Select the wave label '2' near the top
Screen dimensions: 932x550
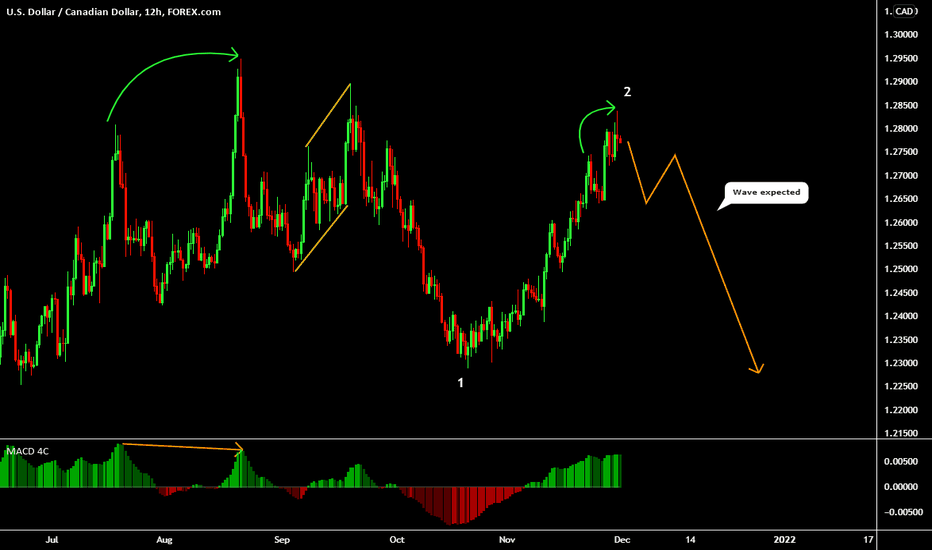coord(627,92)
